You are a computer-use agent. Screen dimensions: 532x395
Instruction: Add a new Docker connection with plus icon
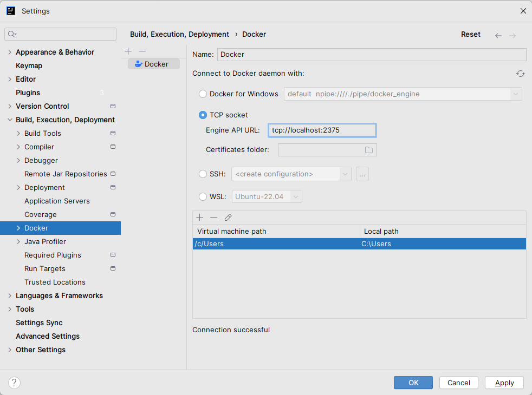128,51
